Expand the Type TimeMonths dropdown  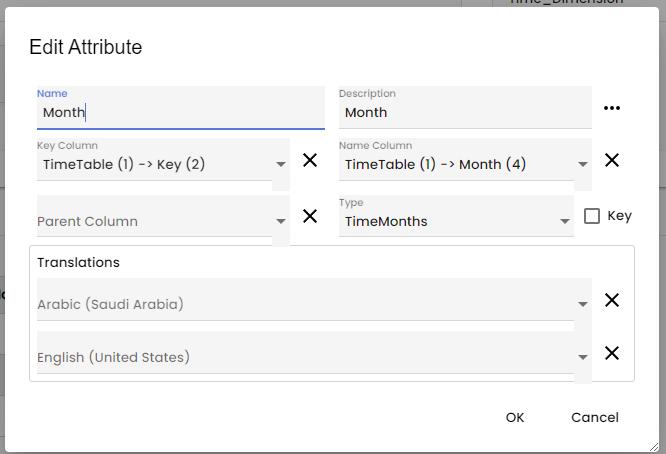[564, 222]
